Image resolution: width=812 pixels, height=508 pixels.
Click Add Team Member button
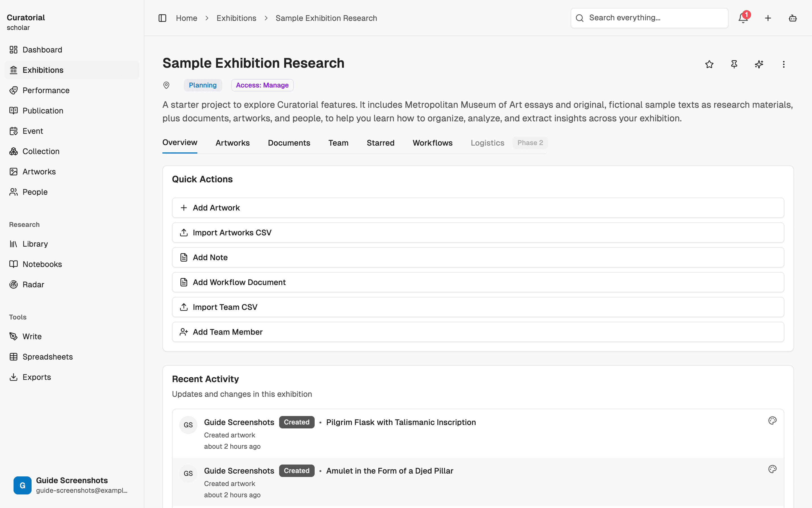[x=478, y=332]
